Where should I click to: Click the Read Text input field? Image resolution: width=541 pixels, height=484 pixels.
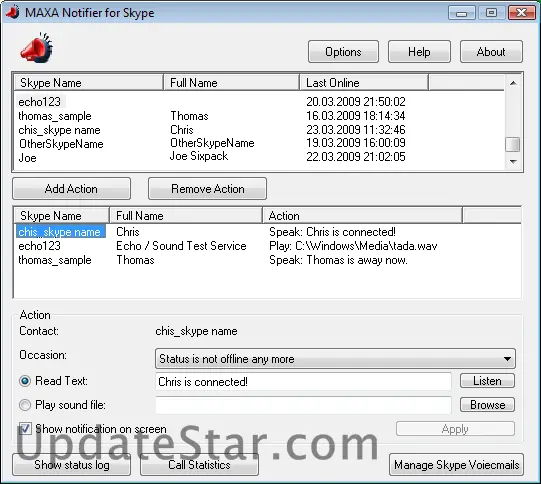tap(303, 382)
